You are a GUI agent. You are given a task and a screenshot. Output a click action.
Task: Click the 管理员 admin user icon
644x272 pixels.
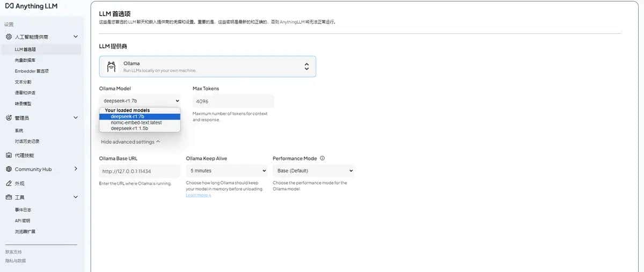click(9, 117)
